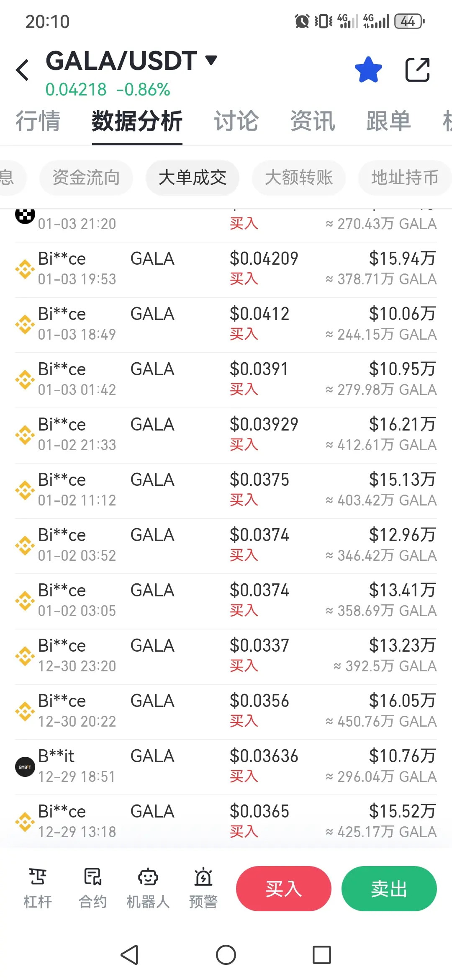Image resolution: width=452 pixels, height=980 pixels.
Task: Select the 资金流向 filter chip
Action: coord(86,178)
